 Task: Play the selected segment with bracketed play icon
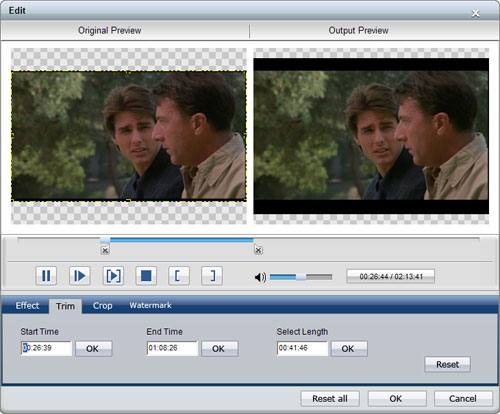click(x=113, y=276)
